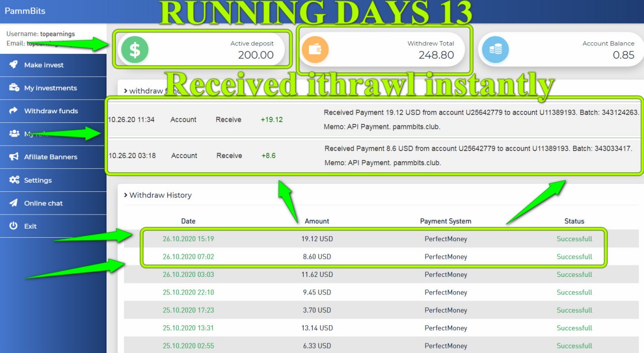Image resolution: width=644 pixels, height=353 pixels.
Task: Click payment memo with Batch 343124263
Action: pyautogui.click(x=481, y=120)
